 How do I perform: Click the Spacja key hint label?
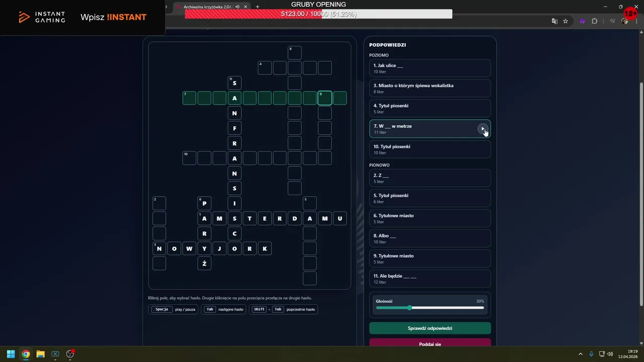162,309
